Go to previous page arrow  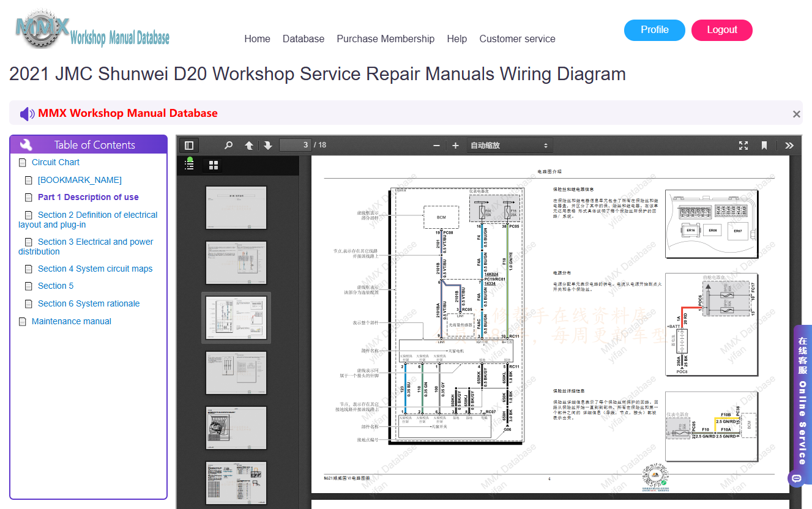pyautogui.click(x=249, y=146)
